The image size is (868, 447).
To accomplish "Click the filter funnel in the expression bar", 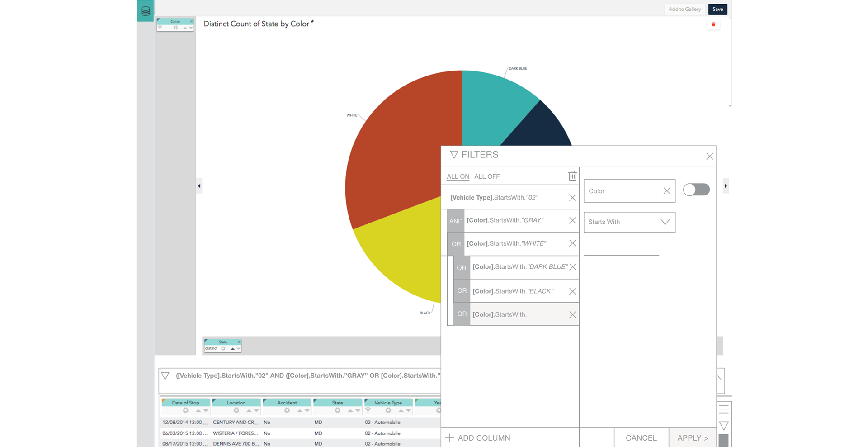I will (x=165, y=376).
